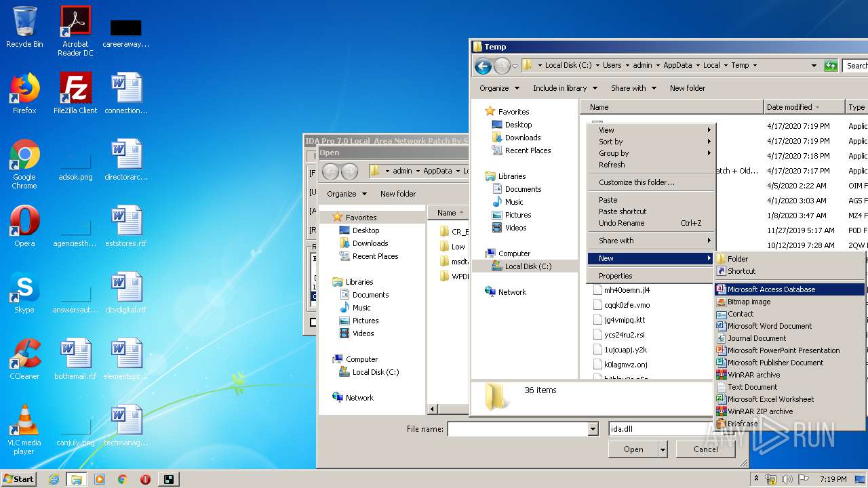
Task: Click Opera taskbar icon
Action: 145,479
